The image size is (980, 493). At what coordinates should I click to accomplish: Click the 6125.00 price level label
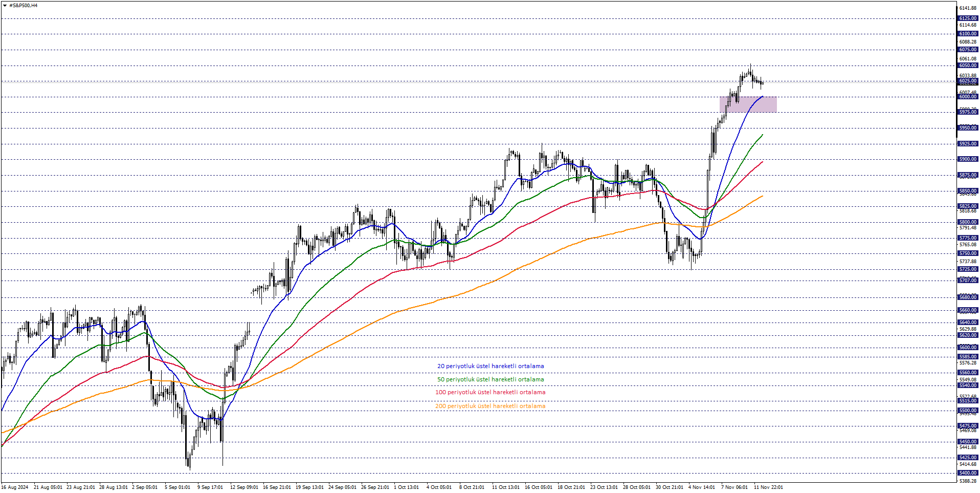968,18
